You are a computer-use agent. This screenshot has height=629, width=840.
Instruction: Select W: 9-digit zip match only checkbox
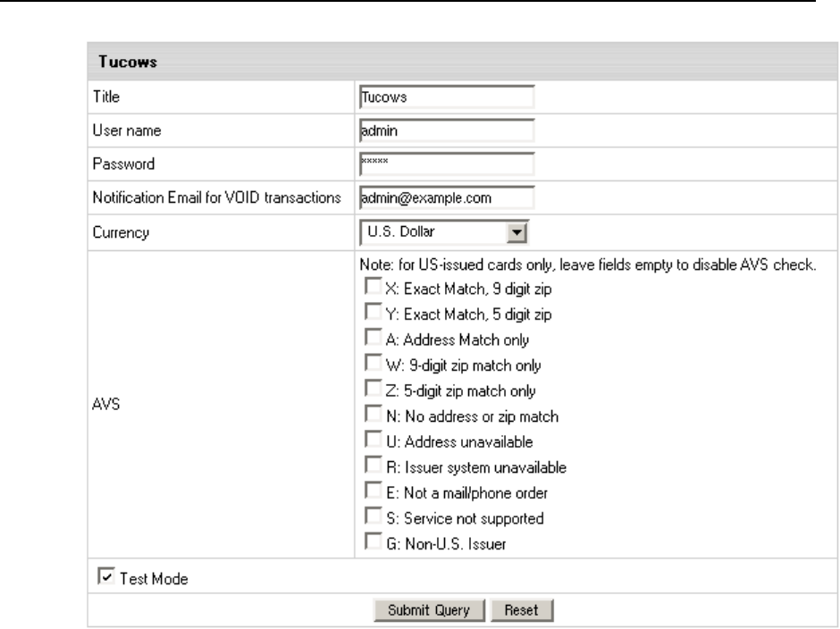coord(374,365)
